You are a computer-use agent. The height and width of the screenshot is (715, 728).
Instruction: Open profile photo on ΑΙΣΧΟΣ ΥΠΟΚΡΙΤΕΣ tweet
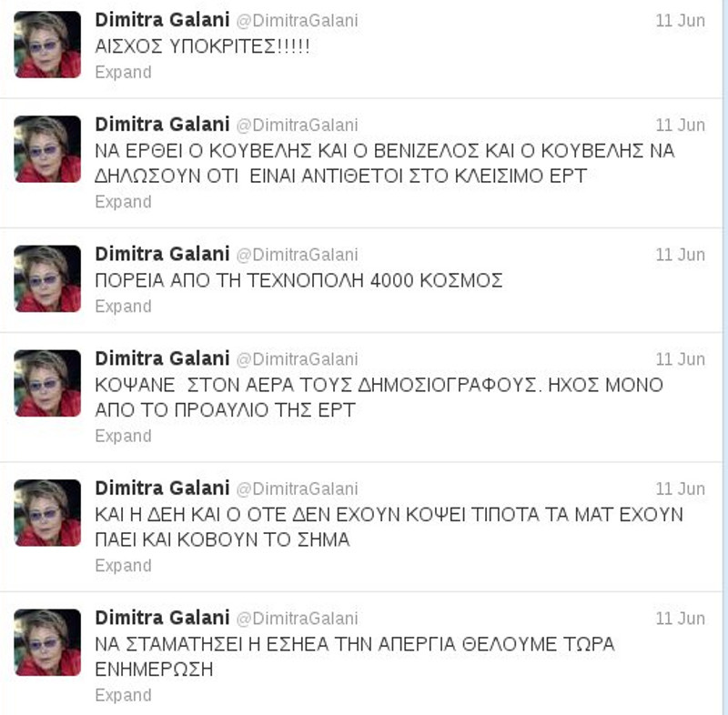tap(47, 45)
